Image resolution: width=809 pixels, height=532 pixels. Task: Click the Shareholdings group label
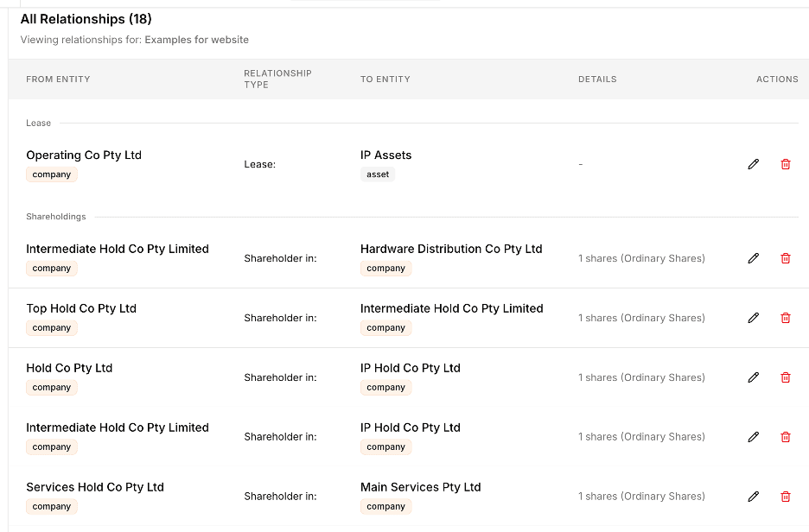pos(56,217)
